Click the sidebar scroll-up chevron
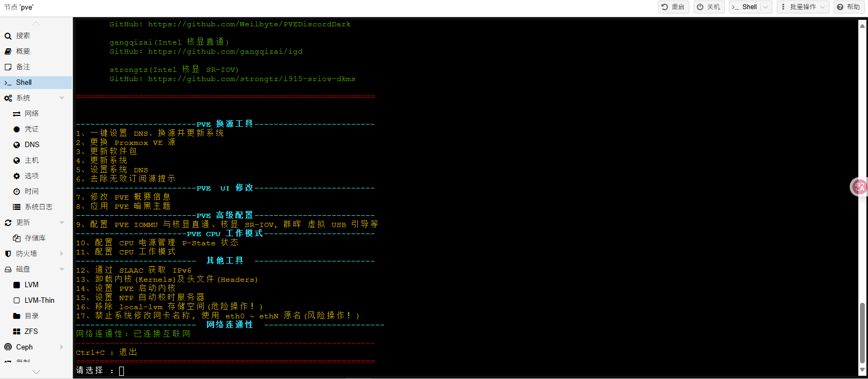868x379 pixels. 36,24
